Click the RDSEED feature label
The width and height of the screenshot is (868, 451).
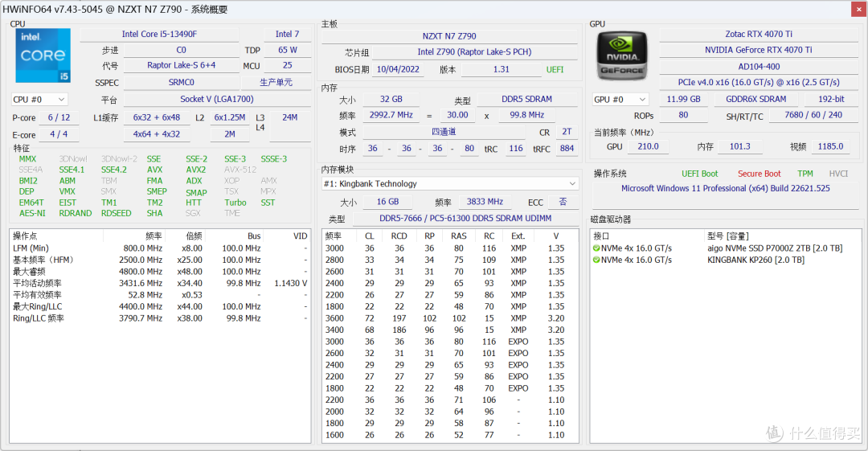pyautogui.click(x=117, y=213)
